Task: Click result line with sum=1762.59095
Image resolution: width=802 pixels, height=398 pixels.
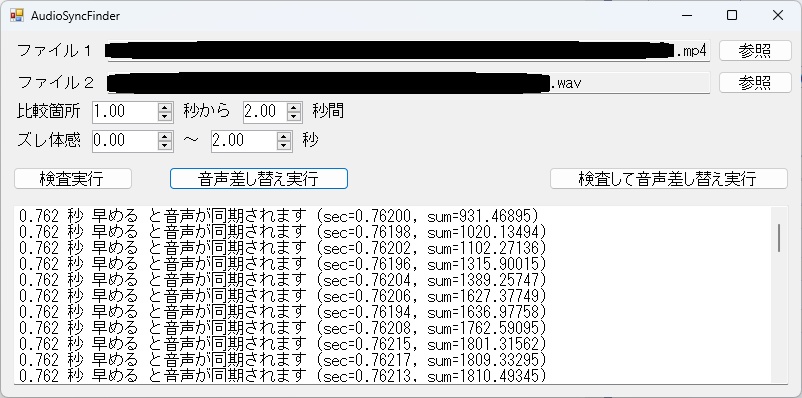Action: click(283, 327)
